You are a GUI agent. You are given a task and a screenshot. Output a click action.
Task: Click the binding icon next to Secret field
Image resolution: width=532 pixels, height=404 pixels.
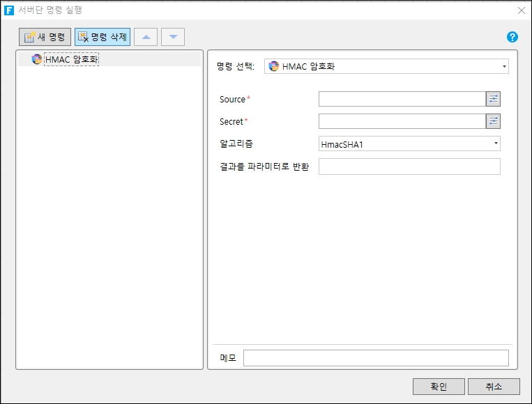[493, 121]
